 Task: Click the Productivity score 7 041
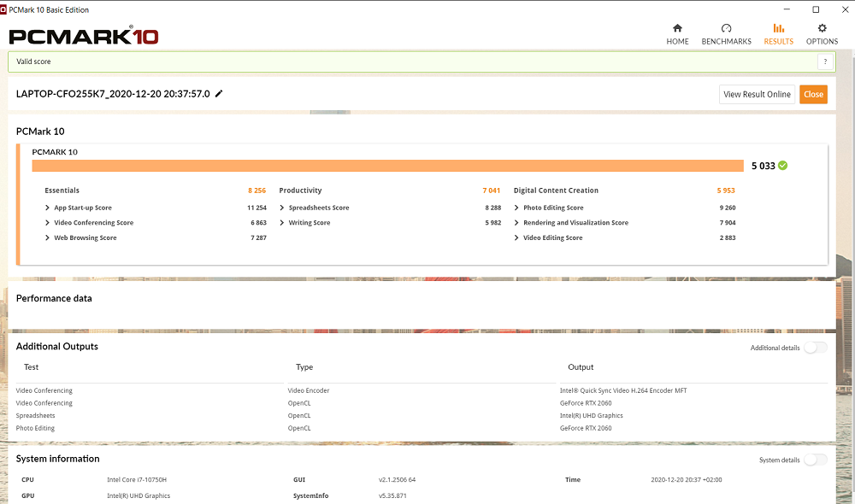(492, 190)
